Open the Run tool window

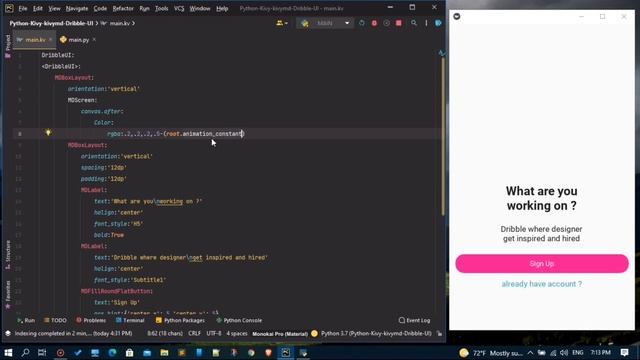tap(26, 320)
